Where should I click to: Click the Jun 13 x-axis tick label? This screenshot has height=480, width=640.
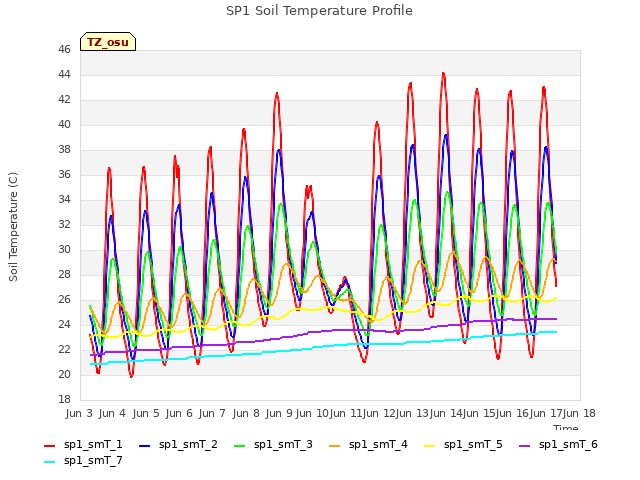[412, 413]
